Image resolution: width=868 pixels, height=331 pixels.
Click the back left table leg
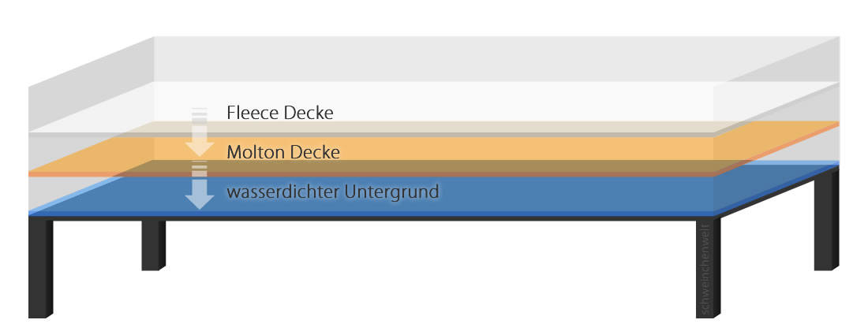[x=153, y=245]
